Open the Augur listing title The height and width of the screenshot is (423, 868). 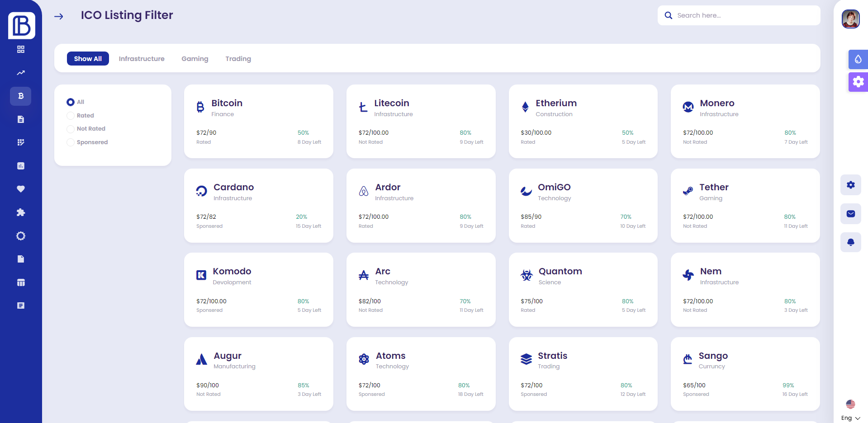pos(228,356)
